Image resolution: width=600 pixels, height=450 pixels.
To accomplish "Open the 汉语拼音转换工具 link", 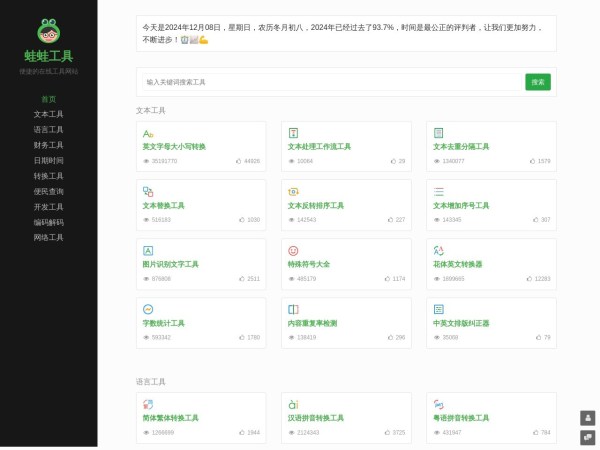I will [316, 418].
